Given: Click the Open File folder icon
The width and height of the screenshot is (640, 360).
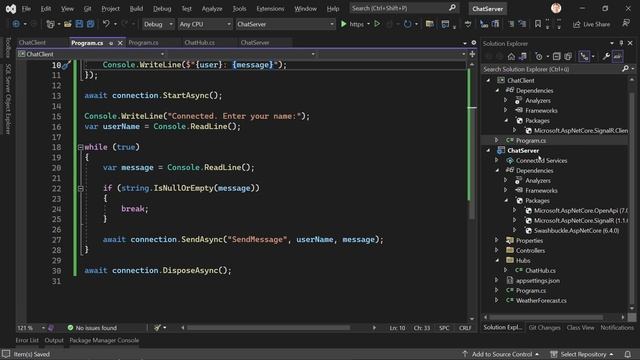Looking at the screenshot, I should [68, 24].
